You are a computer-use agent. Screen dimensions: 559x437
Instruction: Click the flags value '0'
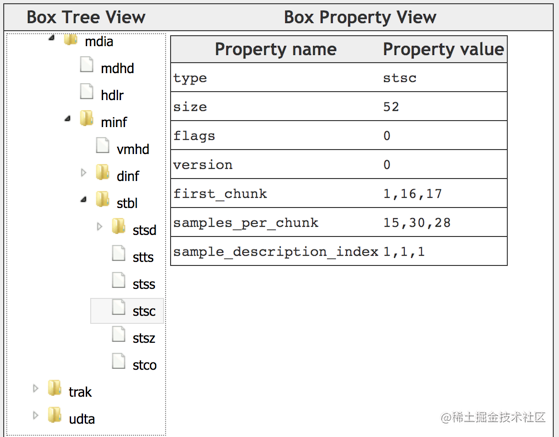click(387, 136)
